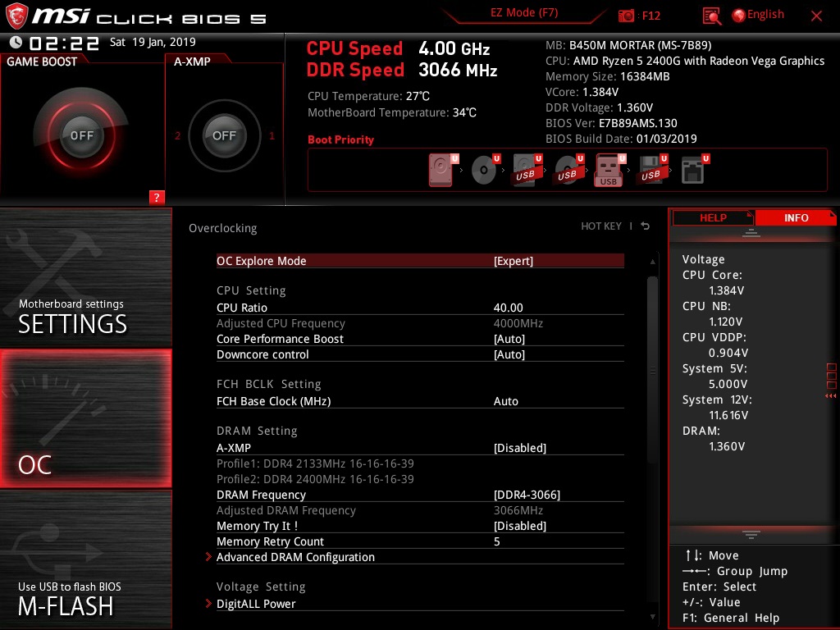Change language via the English globe icon
Image resolution: width=840 pixels, height=630 pixels.
pos(739,15)
